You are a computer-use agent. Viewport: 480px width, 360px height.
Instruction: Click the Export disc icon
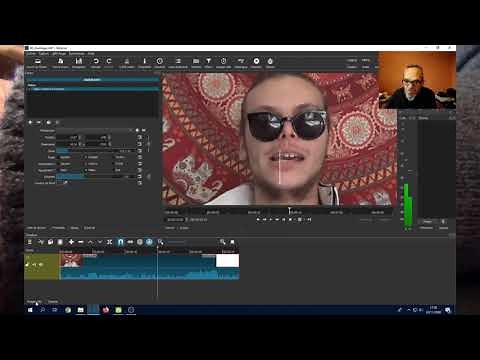(x=256, y=61)
